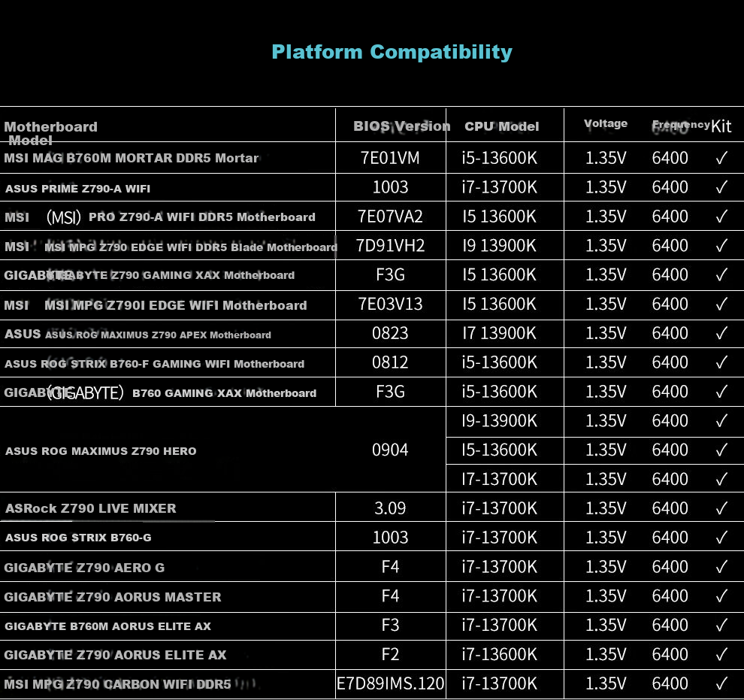Click the I9 13900K CPU in MPG Z790 EDGE row
This screenshot has height=700, width=744.
pyautogui.click(x=499, y=246)
